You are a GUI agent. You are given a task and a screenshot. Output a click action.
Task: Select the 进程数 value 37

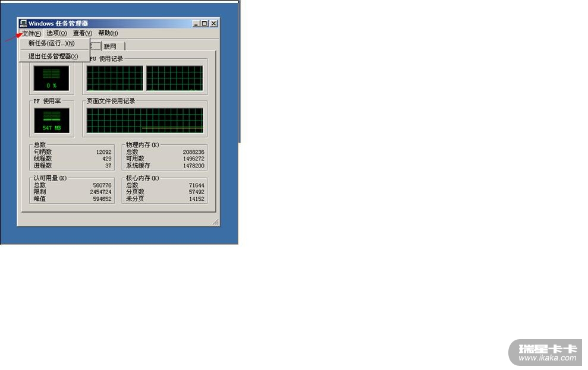click(x=108, y=166)
